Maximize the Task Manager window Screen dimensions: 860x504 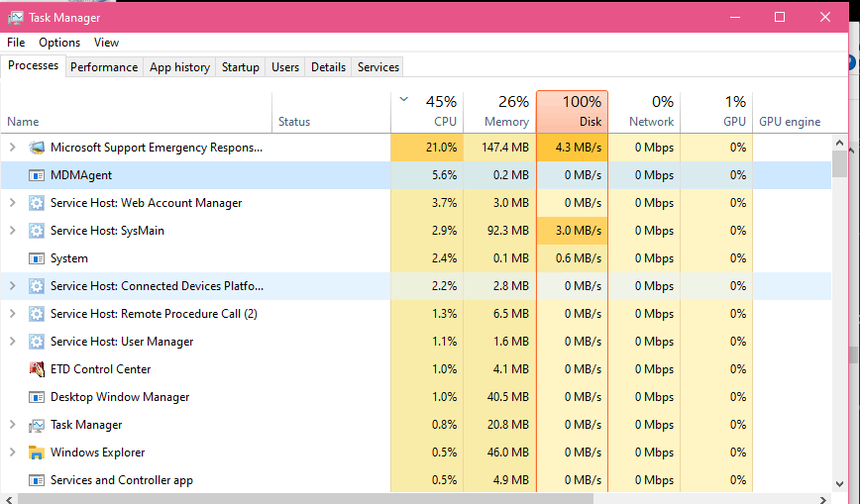(x=780, y=17)
